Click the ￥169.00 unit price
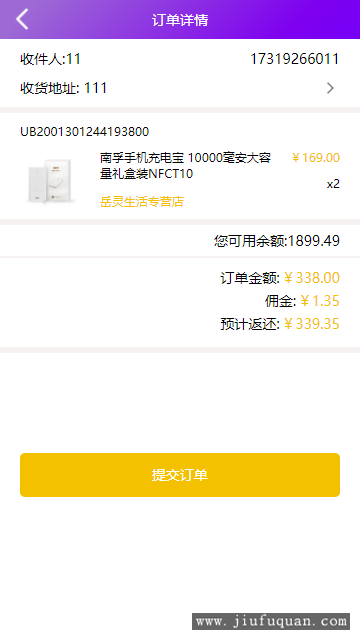This screenshot has height=638, width=360. 316,157
